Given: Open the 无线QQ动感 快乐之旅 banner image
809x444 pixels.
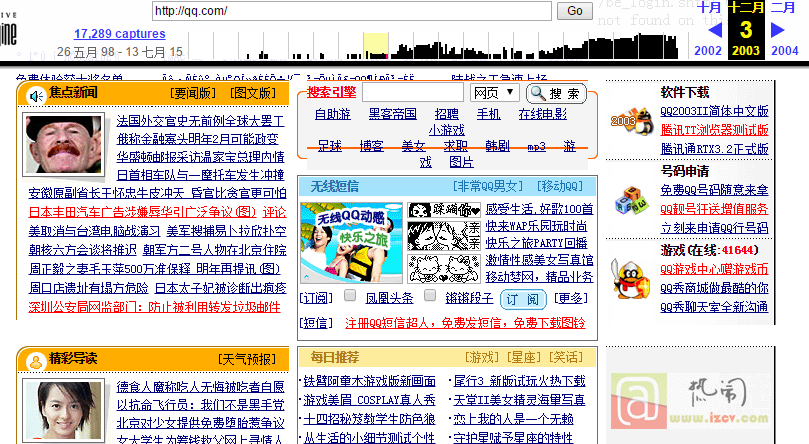Looking at the screenshot, I should pyautogui.click(x=351, y=242).
